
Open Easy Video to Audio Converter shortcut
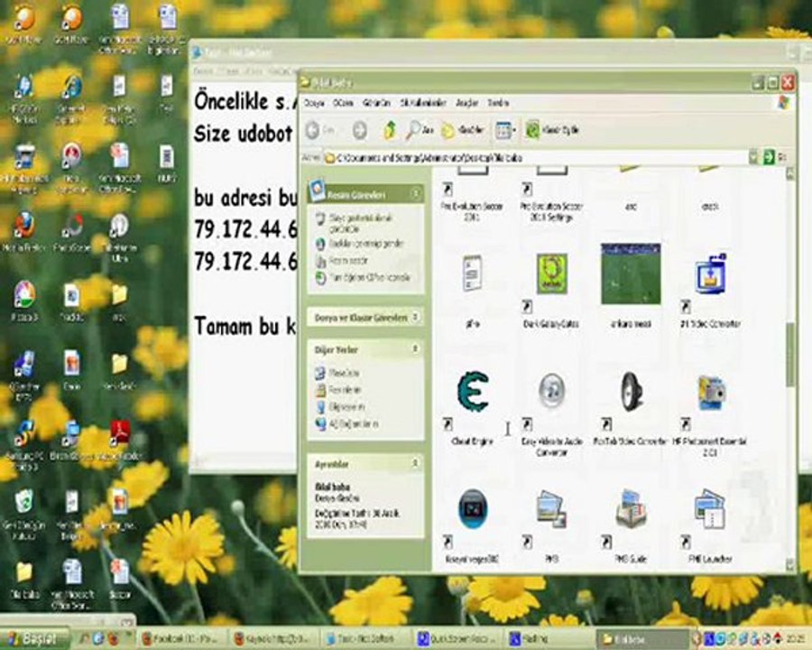[x=551, y=393]
